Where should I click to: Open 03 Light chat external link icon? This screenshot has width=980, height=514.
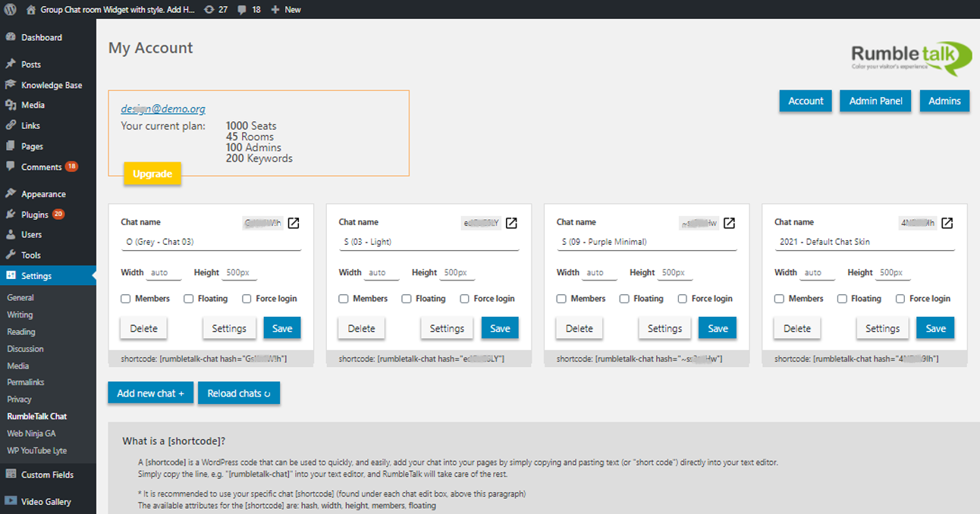[511, 223]
